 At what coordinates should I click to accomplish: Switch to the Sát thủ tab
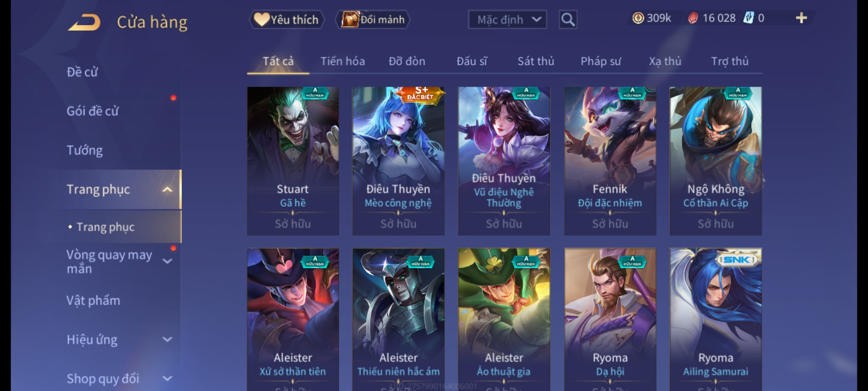[x=536, y=61]
